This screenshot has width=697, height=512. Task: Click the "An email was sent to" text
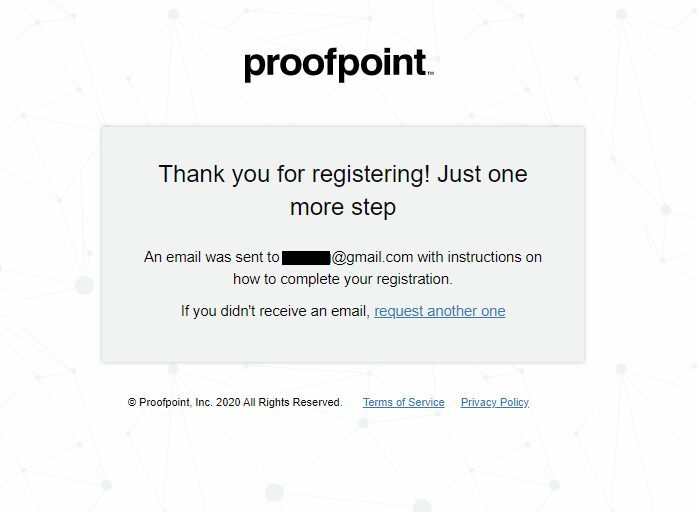[211, 257]
